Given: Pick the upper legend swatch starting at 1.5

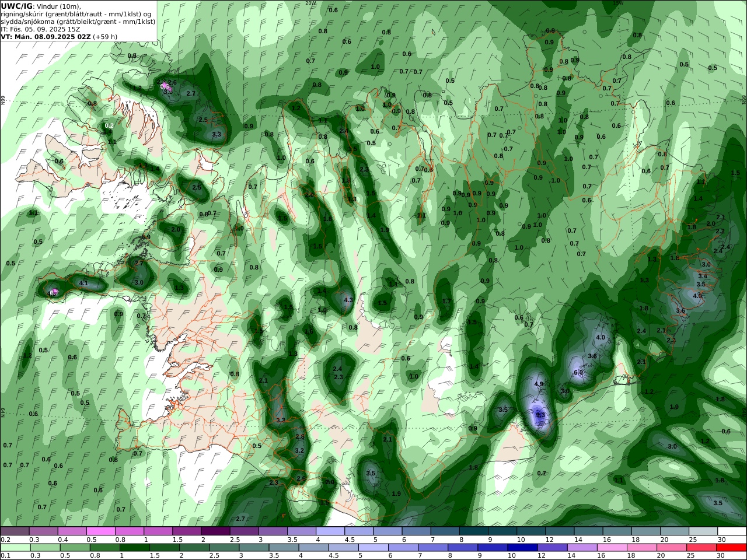Looking at the screenshot, I should point(187,531).
